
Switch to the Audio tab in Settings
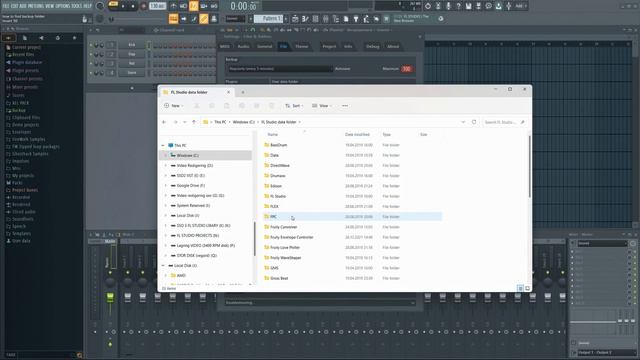(x=243, y=47)
